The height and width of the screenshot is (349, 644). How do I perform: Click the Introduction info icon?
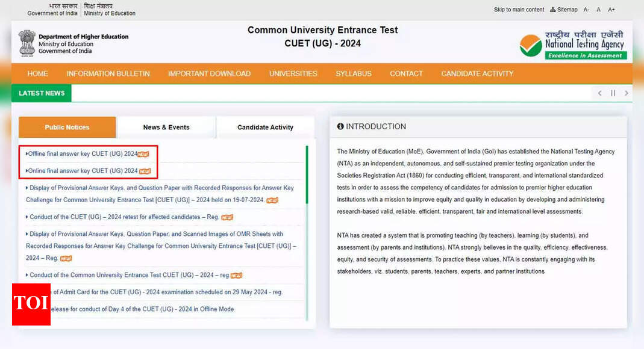(x=340, y=126)
